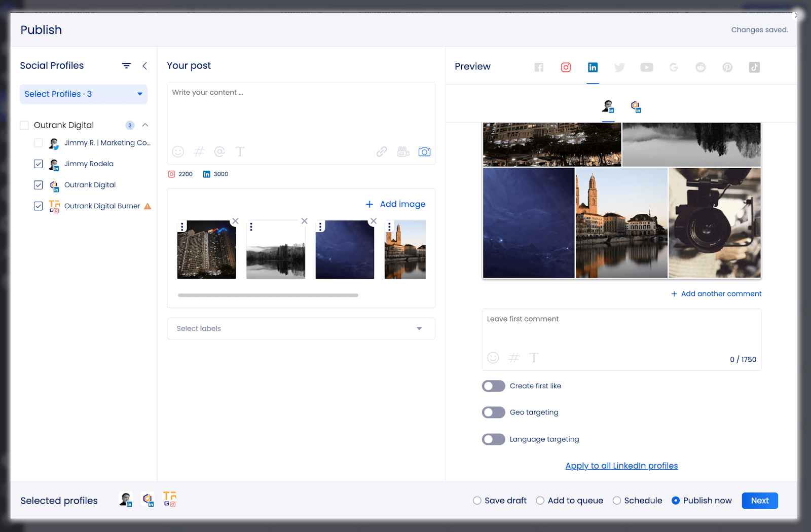
Task: Enable the Geo targeting toggle
Action: pos(493,412)
